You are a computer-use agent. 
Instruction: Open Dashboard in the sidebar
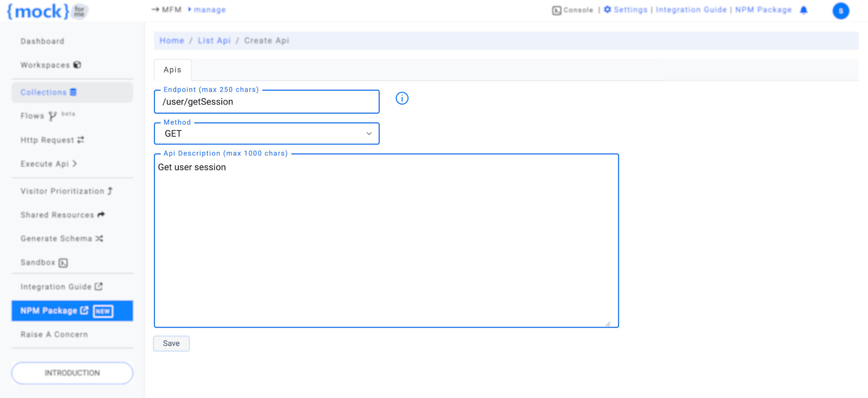point(43,41)
